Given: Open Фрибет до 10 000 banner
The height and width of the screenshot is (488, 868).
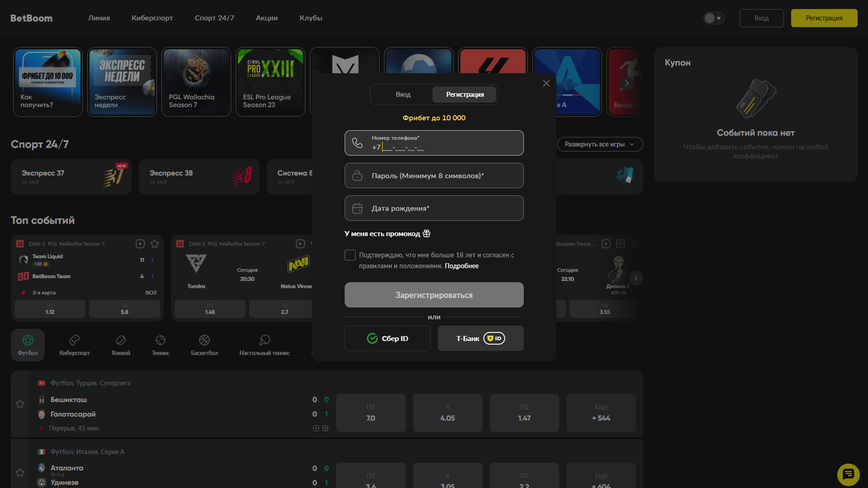Looking at the screenshot, I should point(48,82).
